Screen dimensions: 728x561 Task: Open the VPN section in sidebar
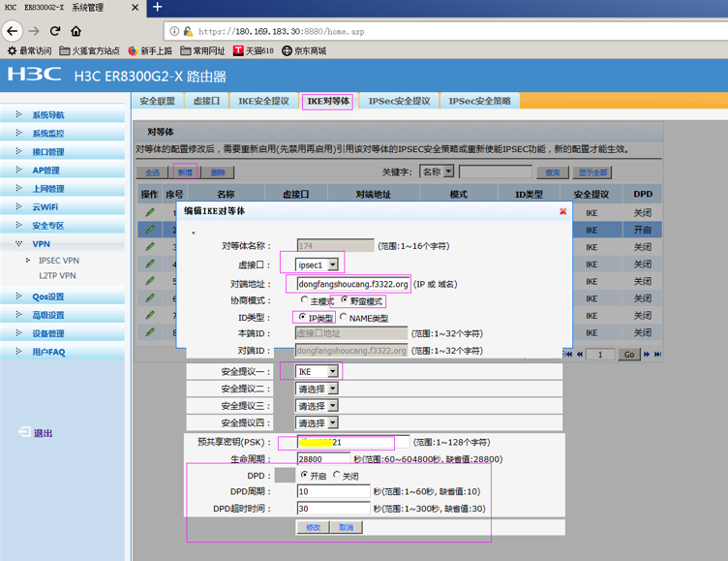[41, 244]
